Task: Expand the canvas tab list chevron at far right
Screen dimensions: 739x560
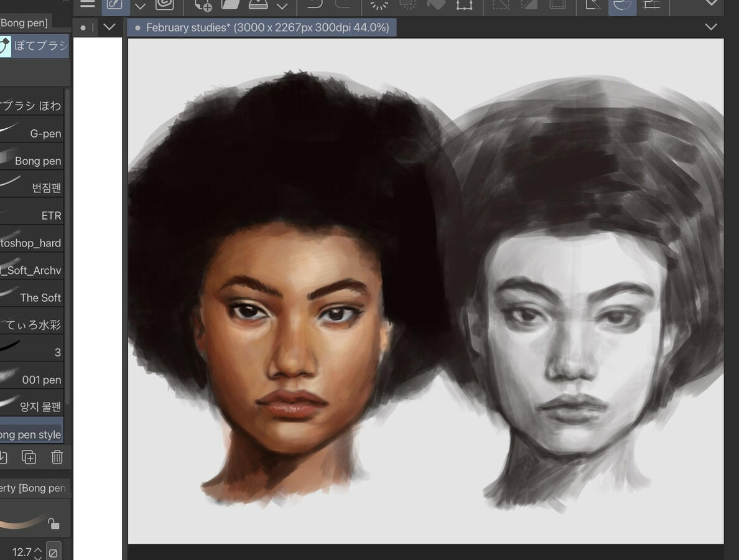Action: pyautogui.click(x=711, y=27)
